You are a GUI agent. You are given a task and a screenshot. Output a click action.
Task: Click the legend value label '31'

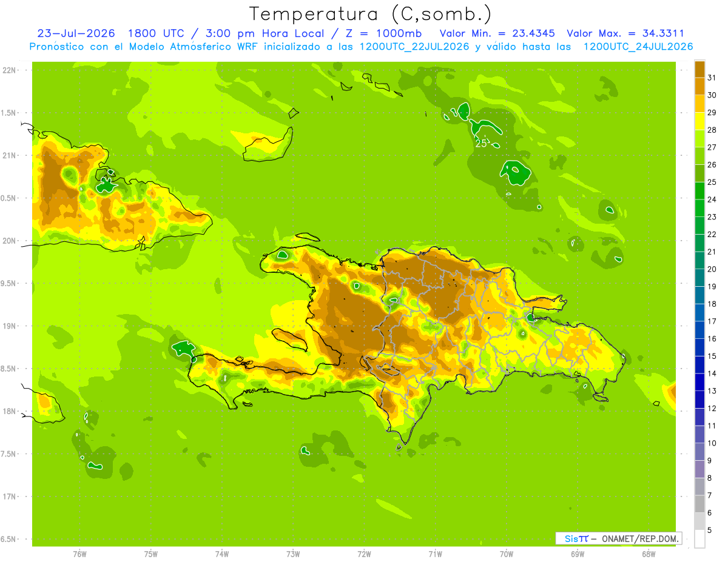712,78
